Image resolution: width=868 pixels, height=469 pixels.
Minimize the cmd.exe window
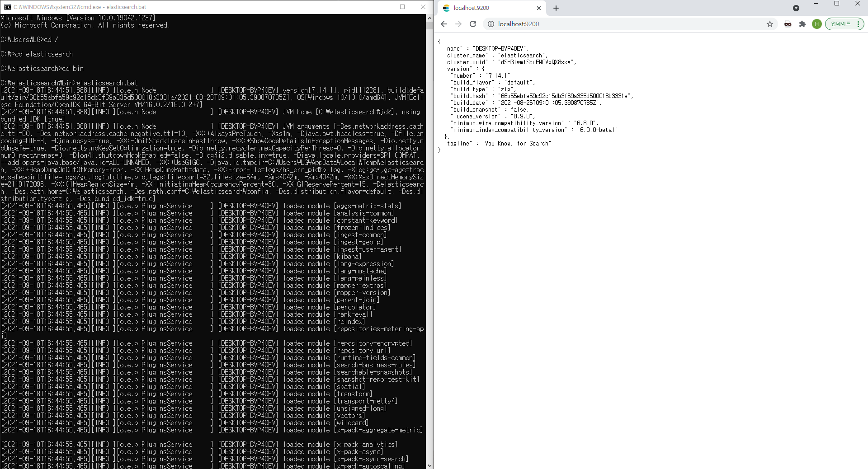[x=382, y=7]
